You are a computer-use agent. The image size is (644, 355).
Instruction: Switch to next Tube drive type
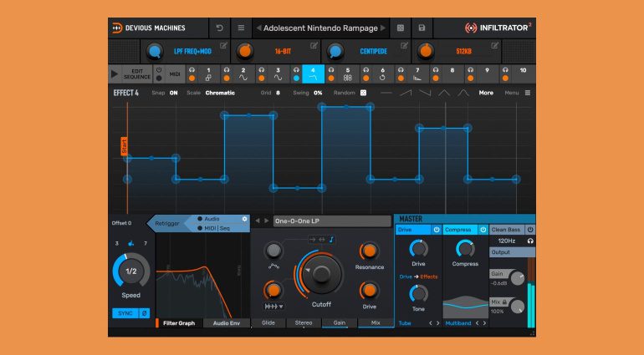point(437,323)
